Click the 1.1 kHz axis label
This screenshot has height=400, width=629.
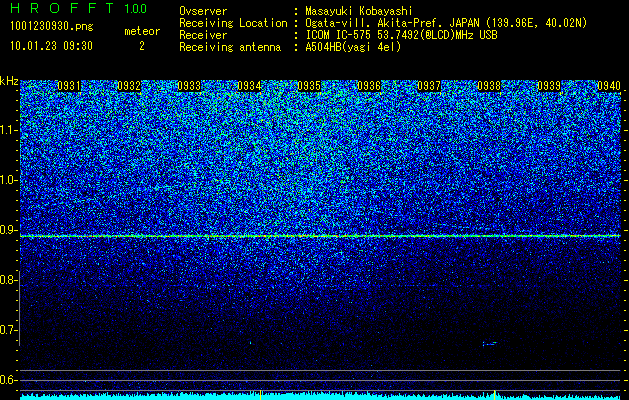7,130
